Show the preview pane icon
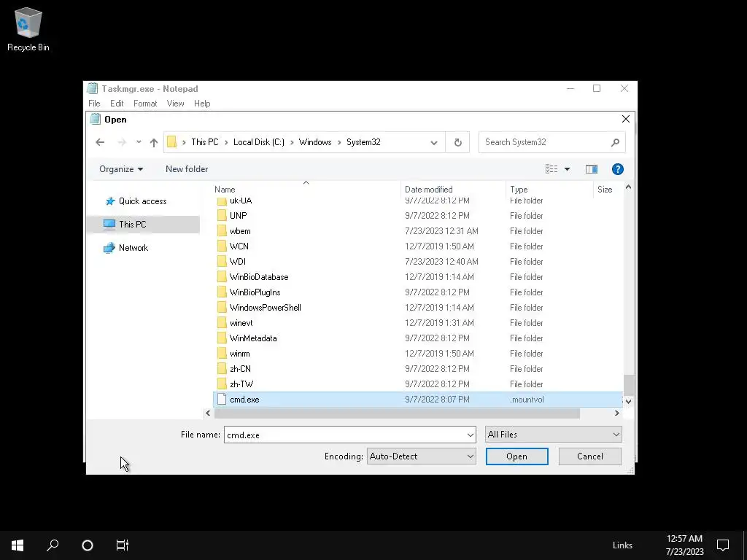Viewport: 747px width, 560px height. click(591, 169)
